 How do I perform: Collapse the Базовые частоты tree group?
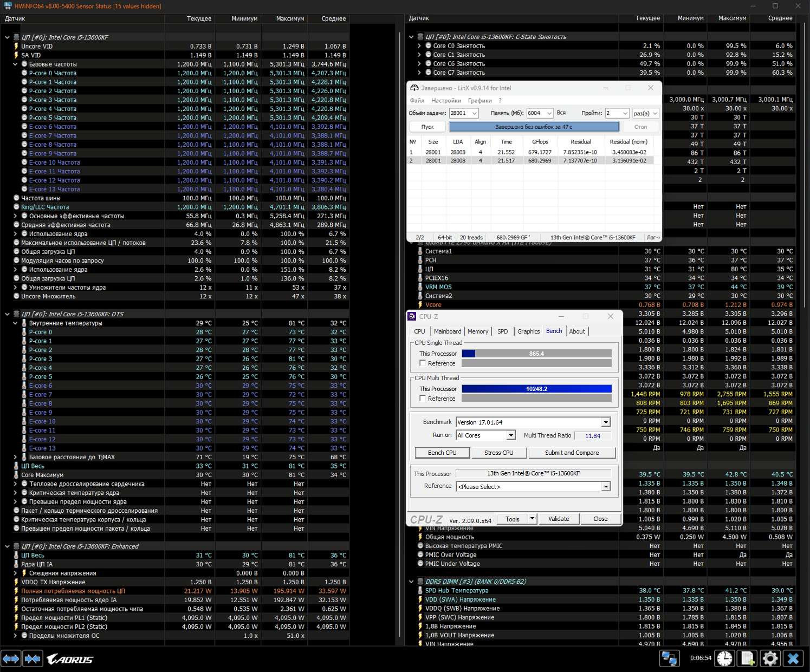pyautogui.click(x=16, y=64)
